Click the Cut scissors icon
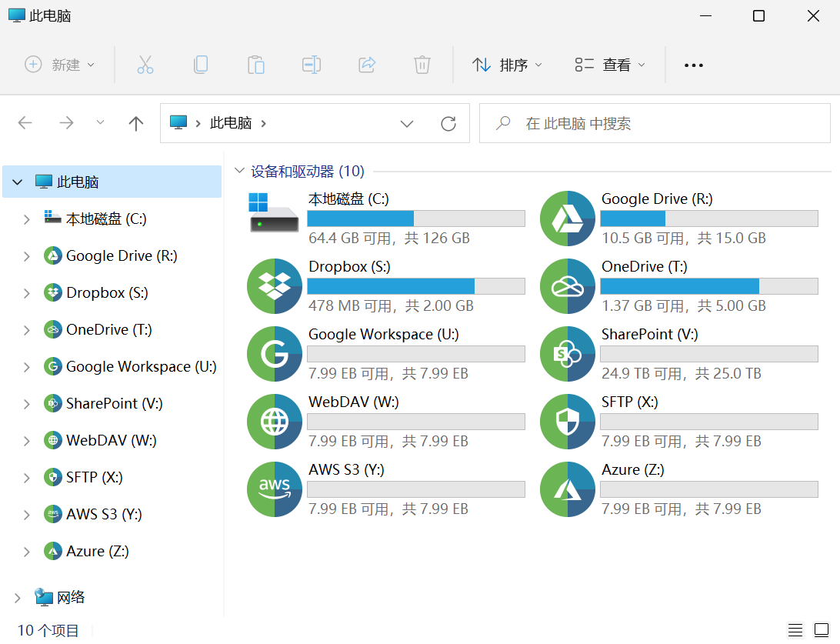This screenshot has width=840, height=644. point(145,65)
